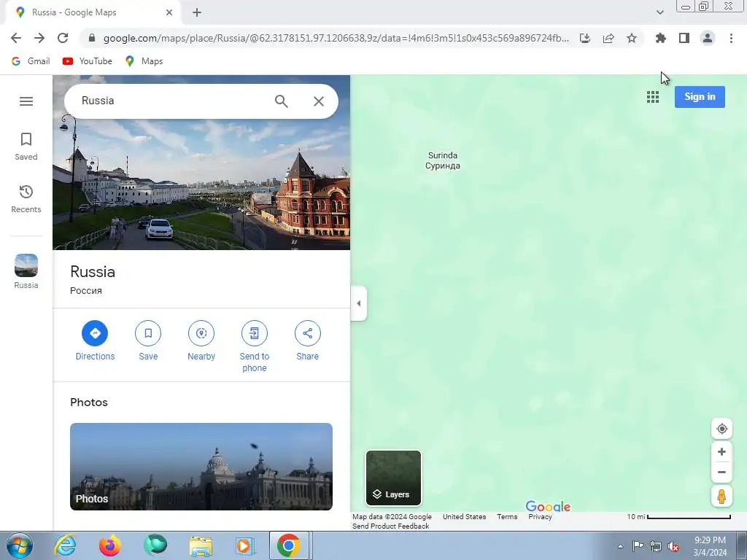747x560 pixels.
Task: Open the YouTube bookmark
Action: [88, 61]
